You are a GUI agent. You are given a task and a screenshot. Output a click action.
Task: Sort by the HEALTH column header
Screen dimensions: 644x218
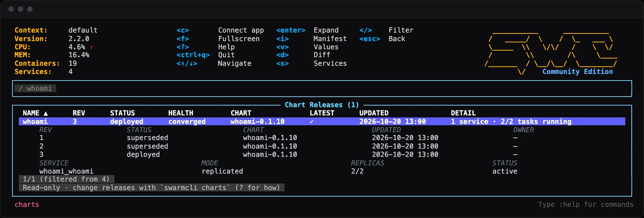point(181,113)
